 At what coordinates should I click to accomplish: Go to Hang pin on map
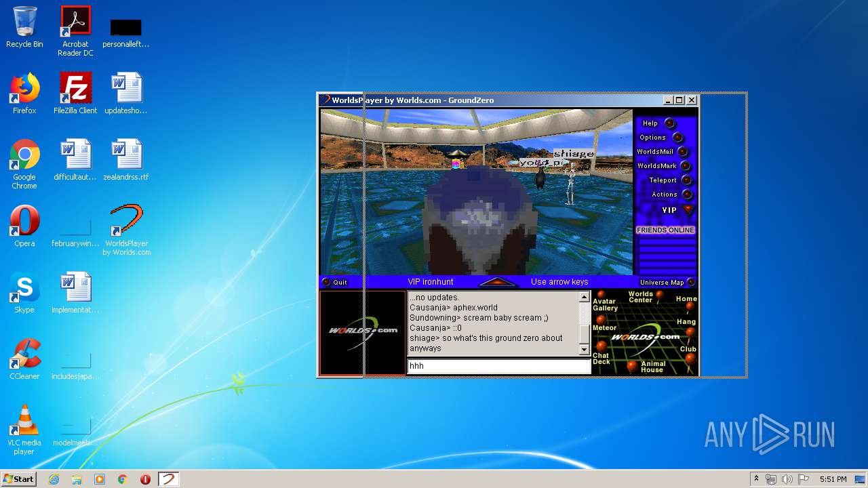coord(689,332)
